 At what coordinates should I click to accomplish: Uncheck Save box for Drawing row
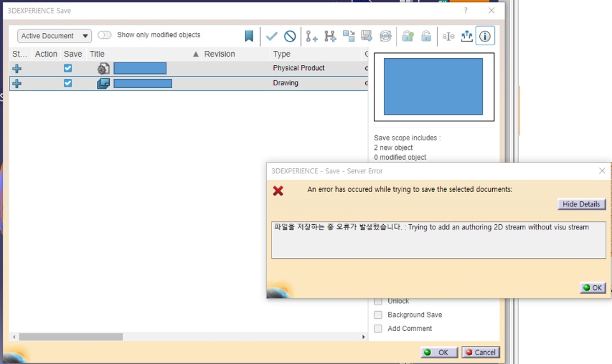click(68, 83)
